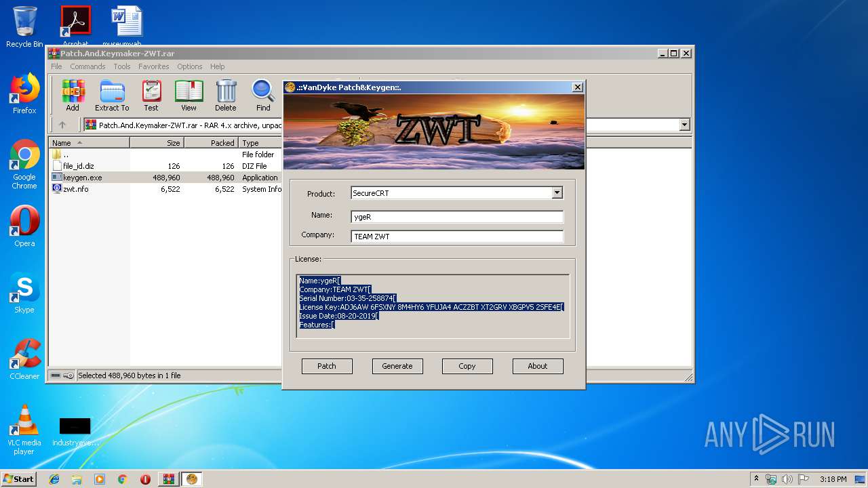Click the About button
The image size is (868, 488).
(x=538, y=366)
